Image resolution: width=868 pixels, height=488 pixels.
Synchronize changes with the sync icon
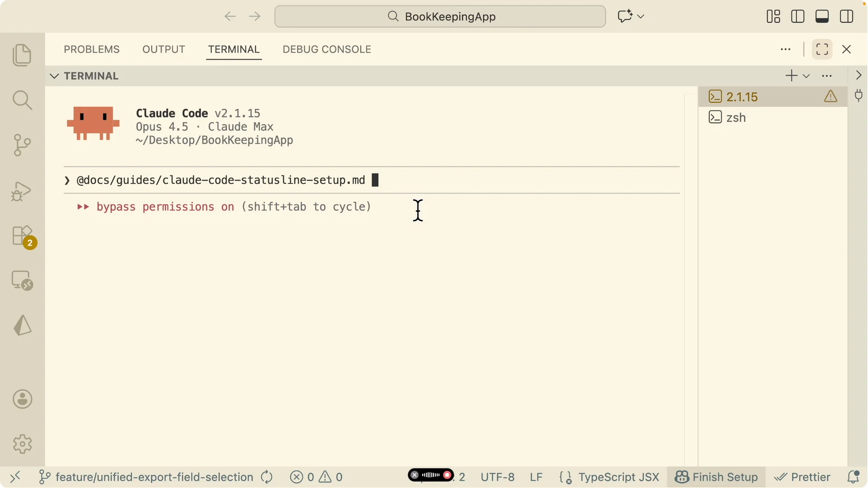(x=267, y=477)
